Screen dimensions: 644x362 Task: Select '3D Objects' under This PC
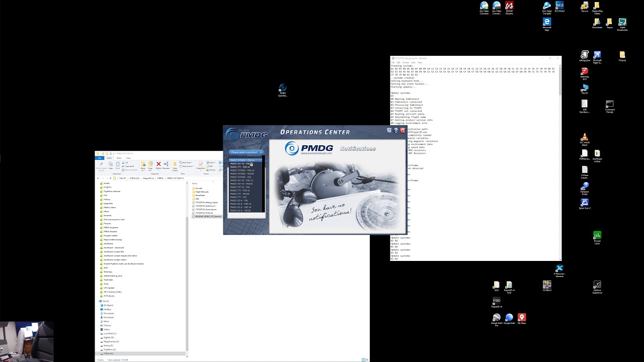(107, 305)
